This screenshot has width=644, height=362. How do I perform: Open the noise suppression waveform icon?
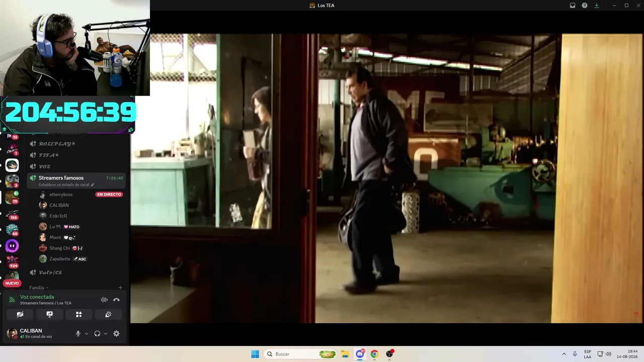pos(104,300)
